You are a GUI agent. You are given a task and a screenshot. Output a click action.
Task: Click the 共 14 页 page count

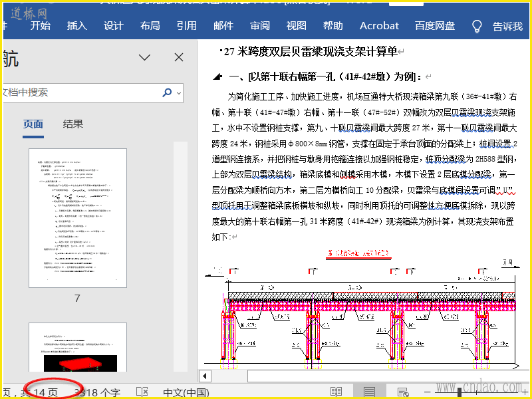coord(39,393)
